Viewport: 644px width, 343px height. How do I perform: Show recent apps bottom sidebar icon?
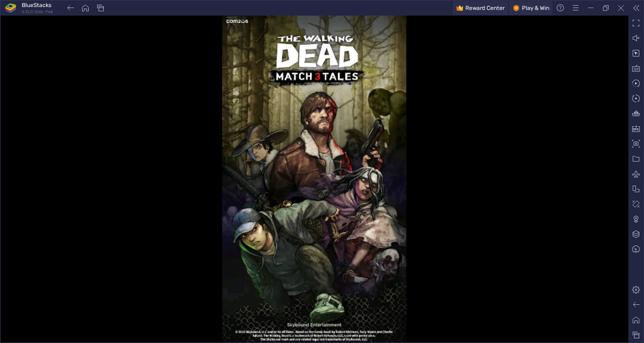click(636, 335)
